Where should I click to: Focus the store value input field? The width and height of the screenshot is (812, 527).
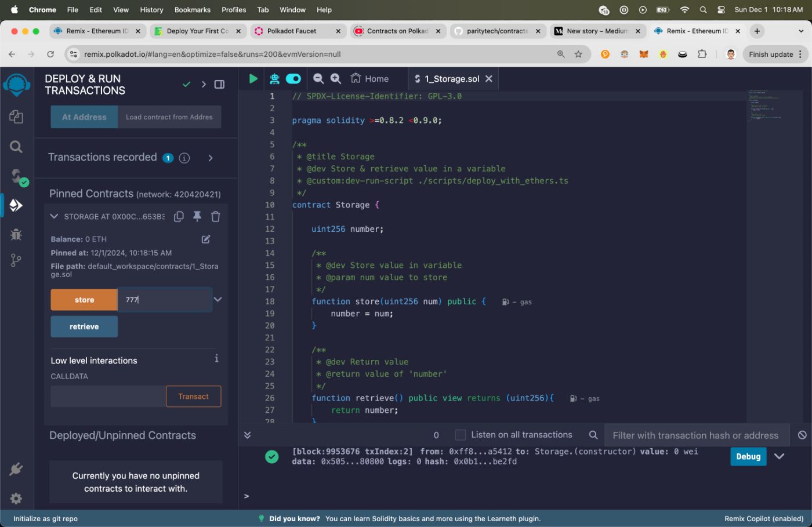[165, 300]
